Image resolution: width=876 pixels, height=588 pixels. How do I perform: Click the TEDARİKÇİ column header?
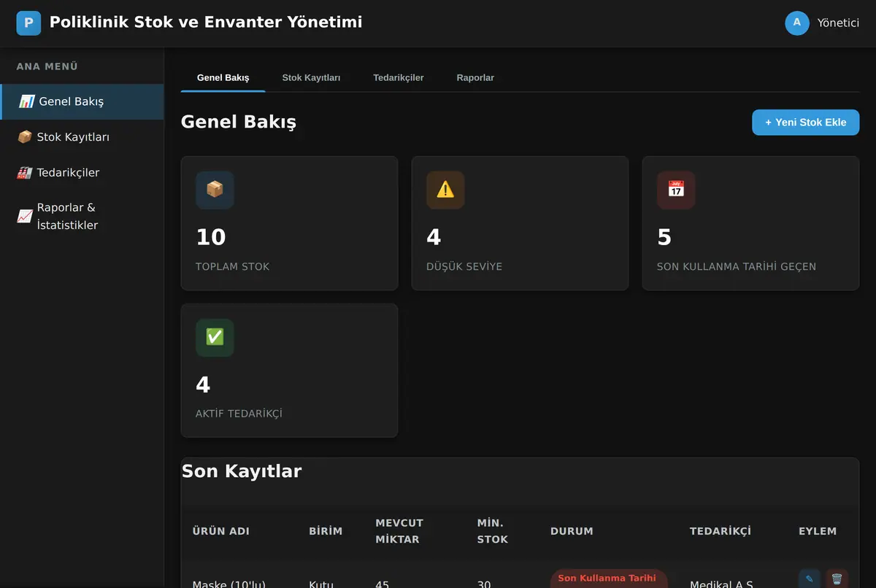tap(721, 531)
